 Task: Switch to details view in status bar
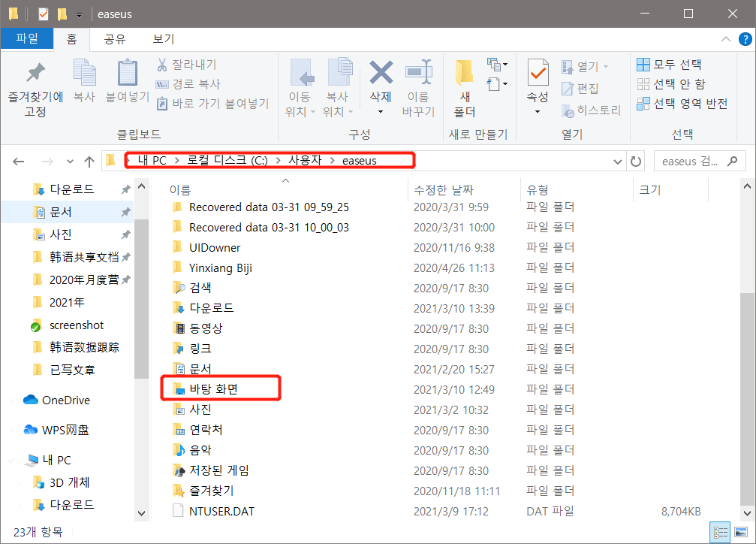pyautogui.click(x=720, y=531)
